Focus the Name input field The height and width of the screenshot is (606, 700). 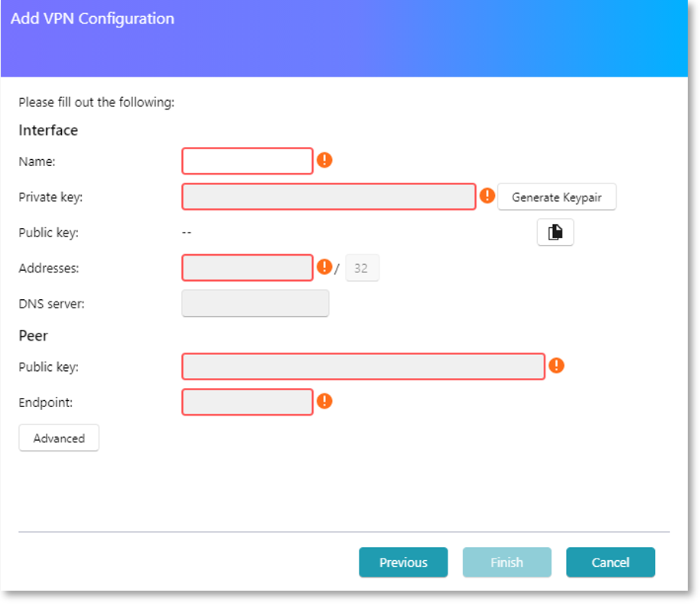[247, 161]
